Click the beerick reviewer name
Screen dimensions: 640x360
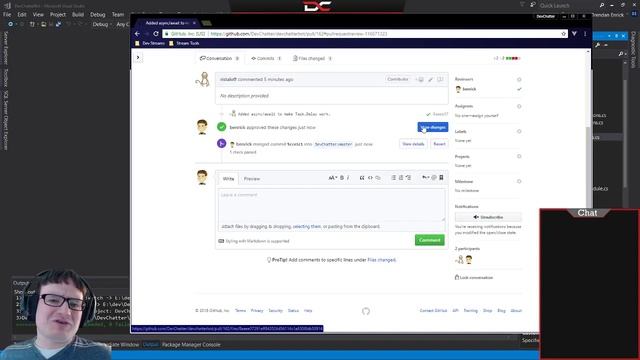point(469,89)
